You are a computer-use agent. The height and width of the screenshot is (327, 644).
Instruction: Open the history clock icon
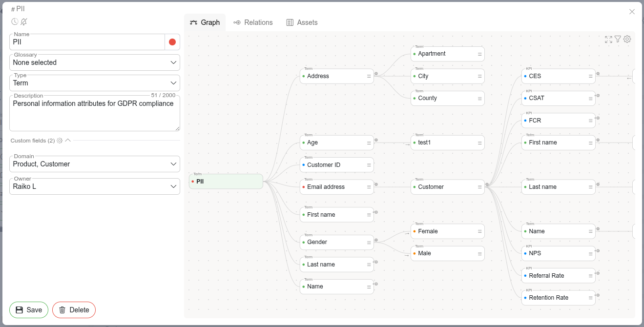point(15,22)
